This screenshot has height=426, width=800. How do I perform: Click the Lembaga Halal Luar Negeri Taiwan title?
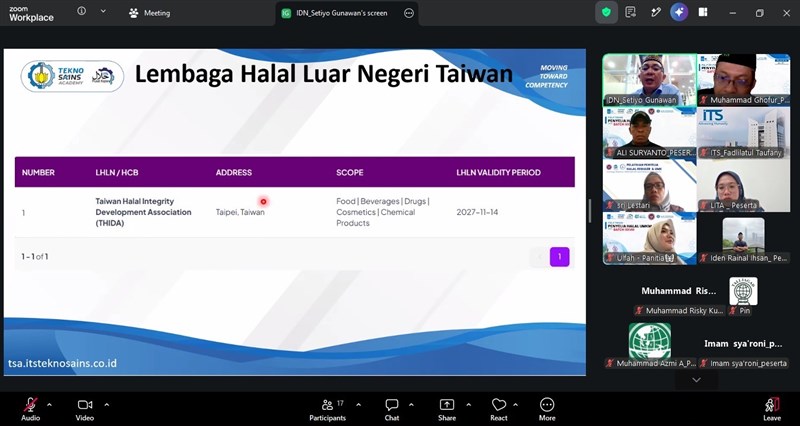click(x=323, y=74)
